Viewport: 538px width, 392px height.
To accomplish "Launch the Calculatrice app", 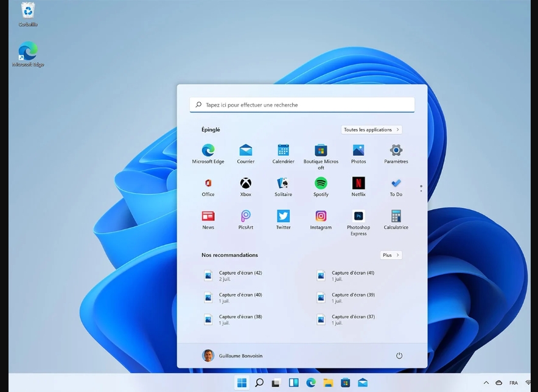I will (x=396, y=216).
